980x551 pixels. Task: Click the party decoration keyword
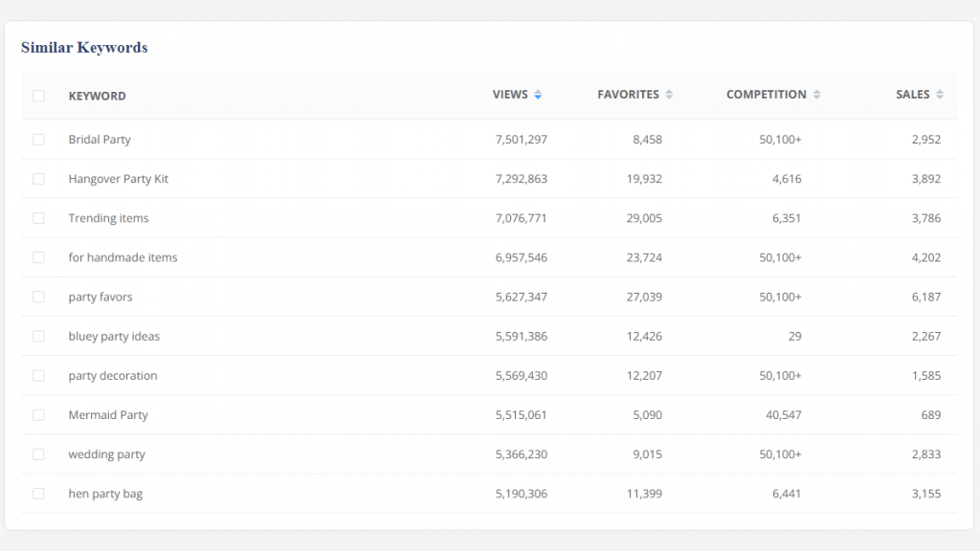click(112, 376)
